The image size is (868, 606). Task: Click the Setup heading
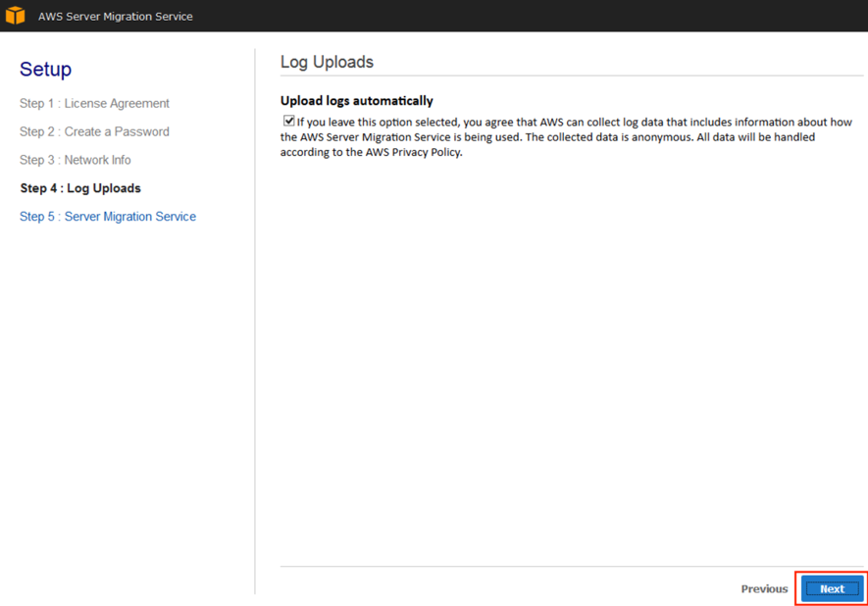(x=45, y=70)
